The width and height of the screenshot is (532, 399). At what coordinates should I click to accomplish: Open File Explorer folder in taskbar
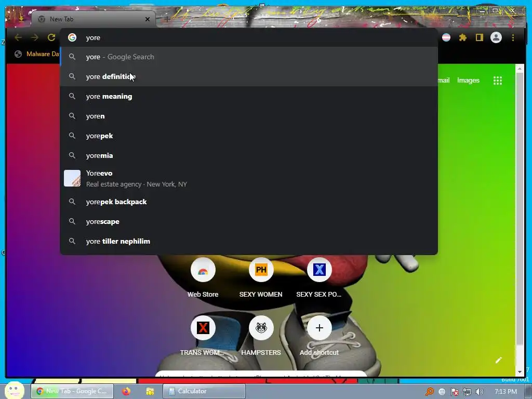[150, 391]
